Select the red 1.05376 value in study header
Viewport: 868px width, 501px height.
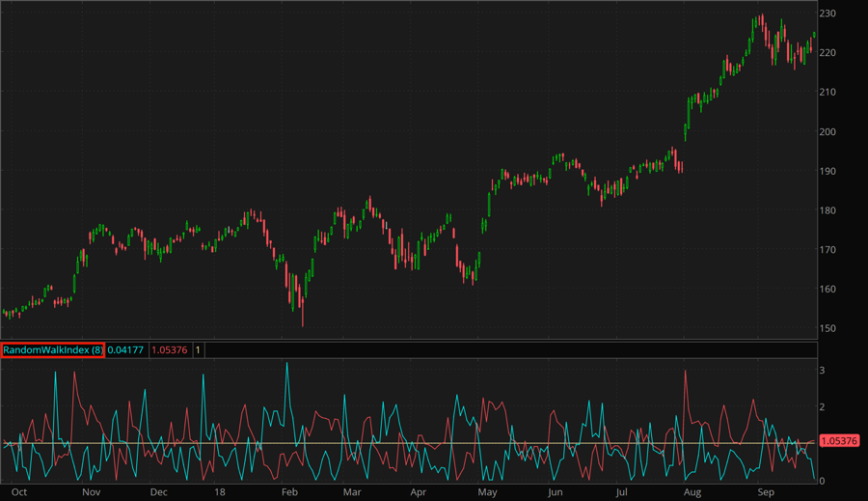(x=170, y=349)
